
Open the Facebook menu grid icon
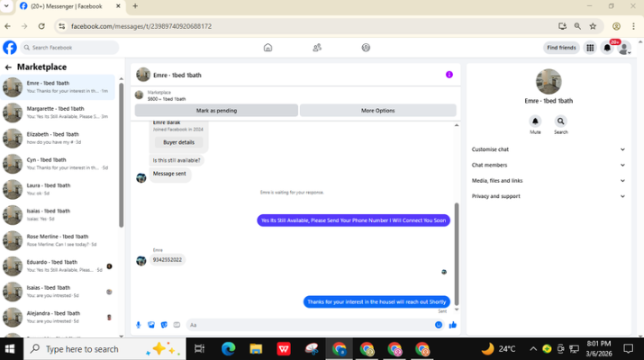pyautogui.click(x=590, y=48)
